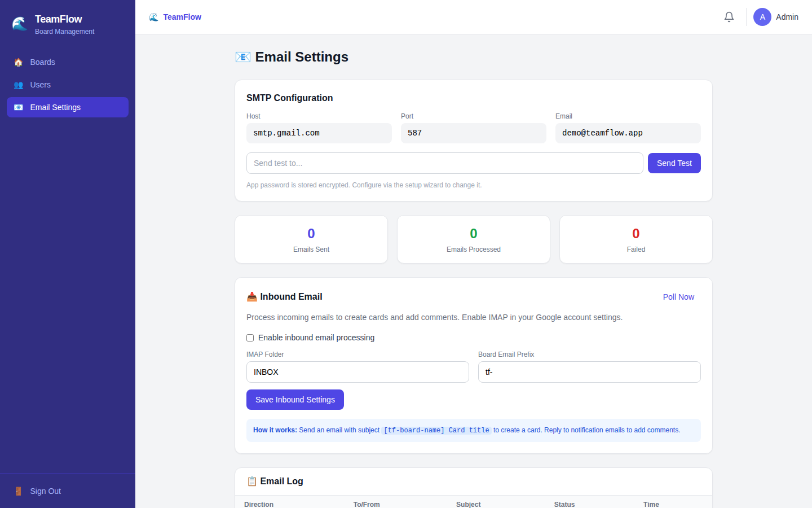Click the Admin avatar circle
The width and height of the screenshot is (812, 508).
click(x=762, y=17)
